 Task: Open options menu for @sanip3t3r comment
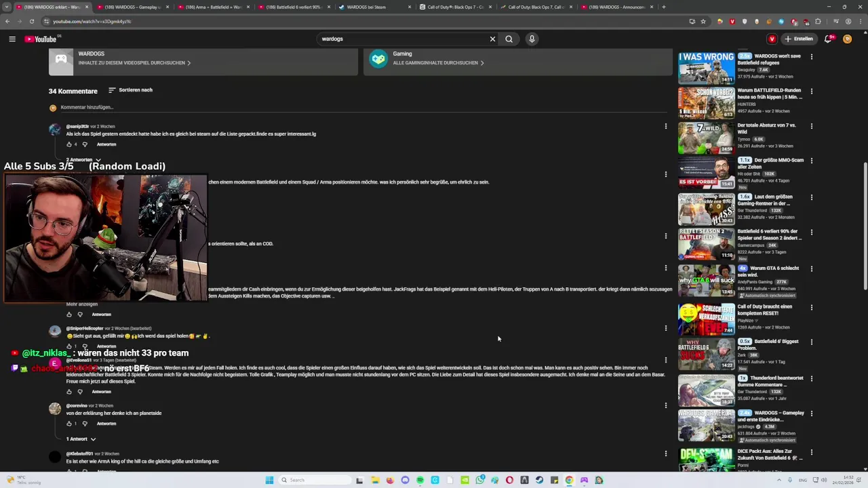(x=665, y=126)
